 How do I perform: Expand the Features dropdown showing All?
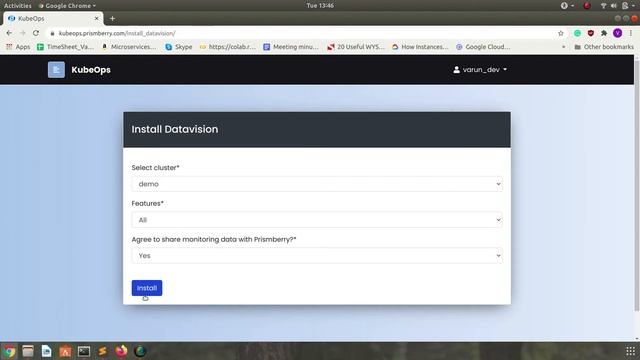(x=317, y=220)
